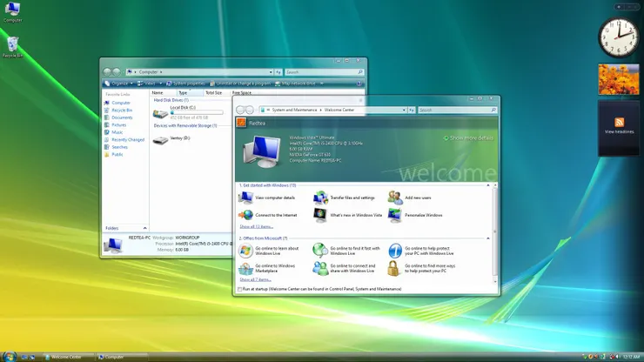This screenshot has height=362, width=644.
Task: Click Map network drive in toolbar
Action: click(295, 84)
